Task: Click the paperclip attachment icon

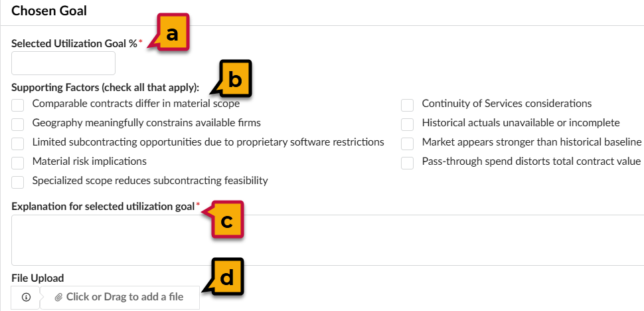Action: 59,296
